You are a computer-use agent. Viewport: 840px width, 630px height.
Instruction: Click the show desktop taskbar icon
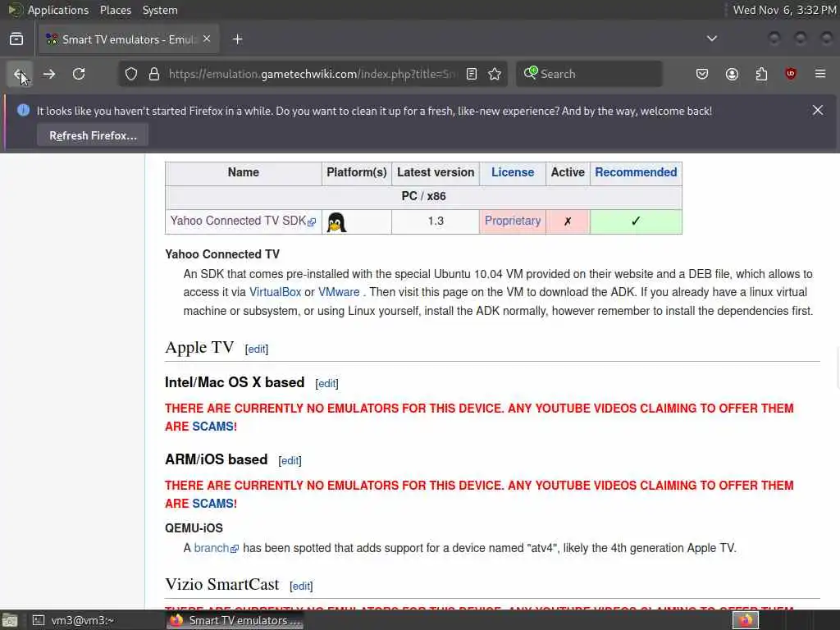click(10, 620)
